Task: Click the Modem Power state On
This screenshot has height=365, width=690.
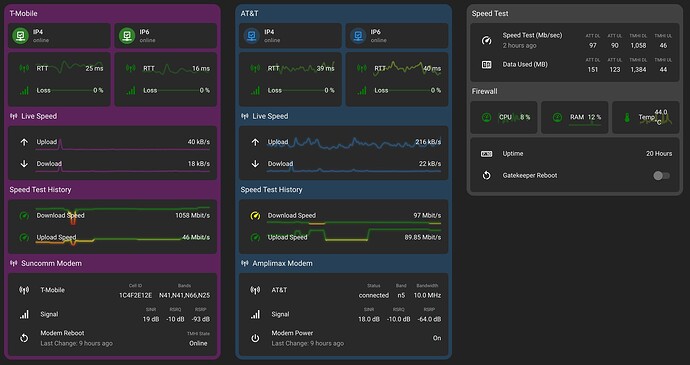Action: tap(437, 338)
